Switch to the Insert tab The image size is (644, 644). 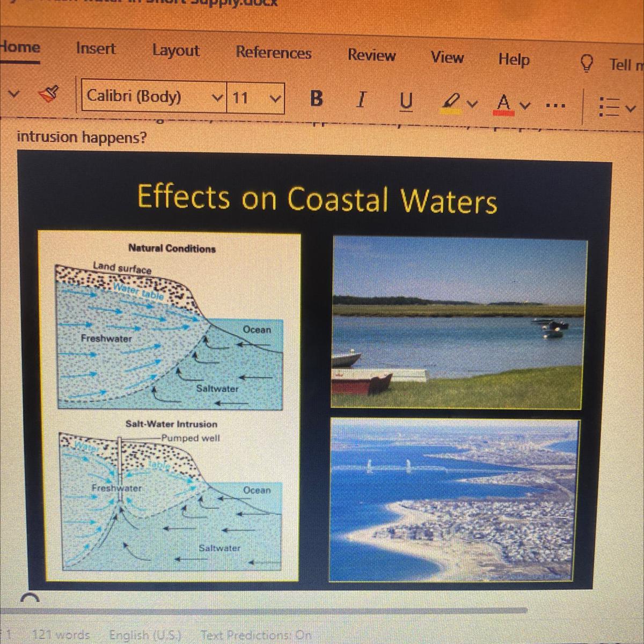tap(96, 48)
